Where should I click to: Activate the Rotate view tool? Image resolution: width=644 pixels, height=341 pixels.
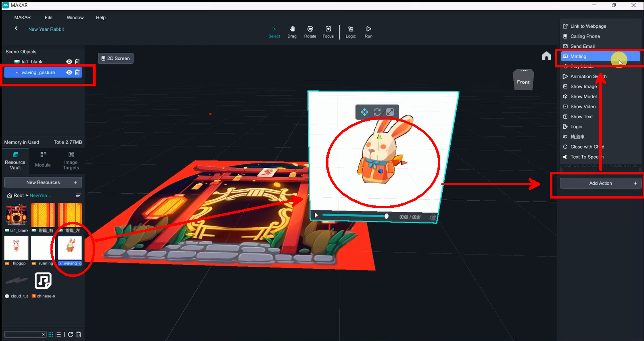(310, 31)
